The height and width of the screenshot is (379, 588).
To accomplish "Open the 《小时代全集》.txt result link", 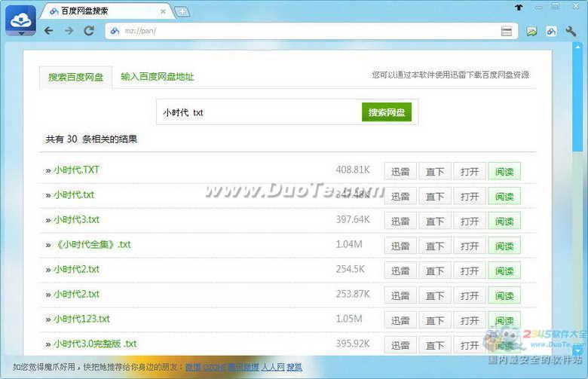I will tap(92, 244).
